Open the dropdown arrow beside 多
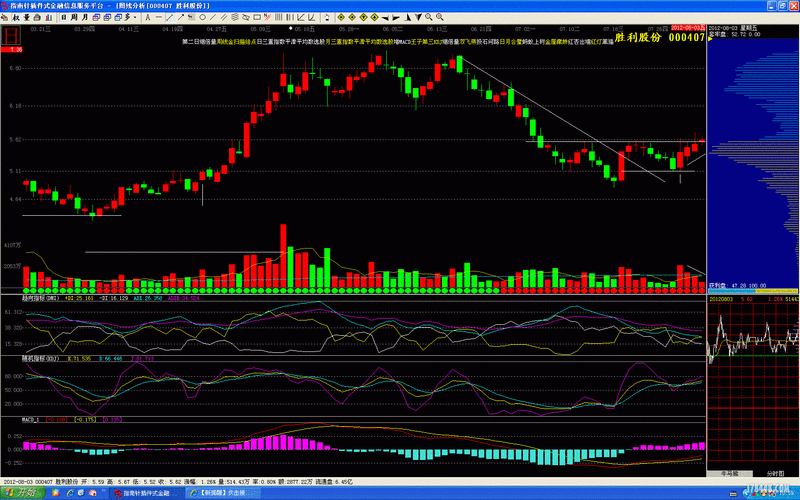This screenshot has height=500, width=800. click(135, 17)
